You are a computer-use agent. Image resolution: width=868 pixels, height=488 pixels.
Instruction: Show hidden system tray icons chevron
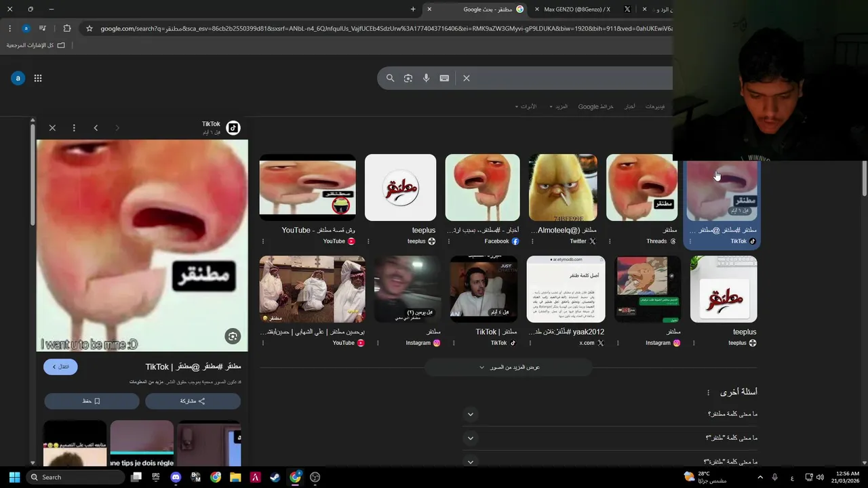(x=759, y=477)
